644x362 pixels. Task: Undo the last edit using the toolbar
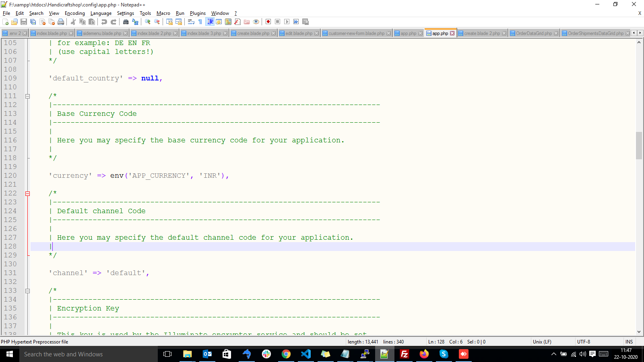pos(104,22)
